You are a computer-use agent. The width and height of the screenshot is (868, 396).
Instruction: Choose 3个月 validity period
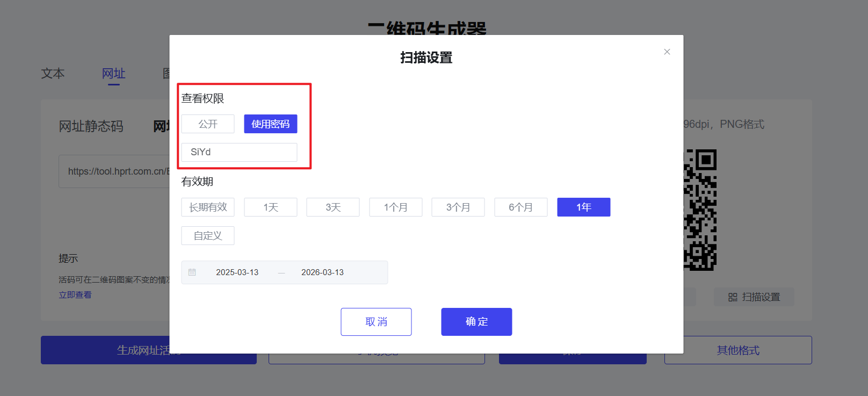[458, 207]
